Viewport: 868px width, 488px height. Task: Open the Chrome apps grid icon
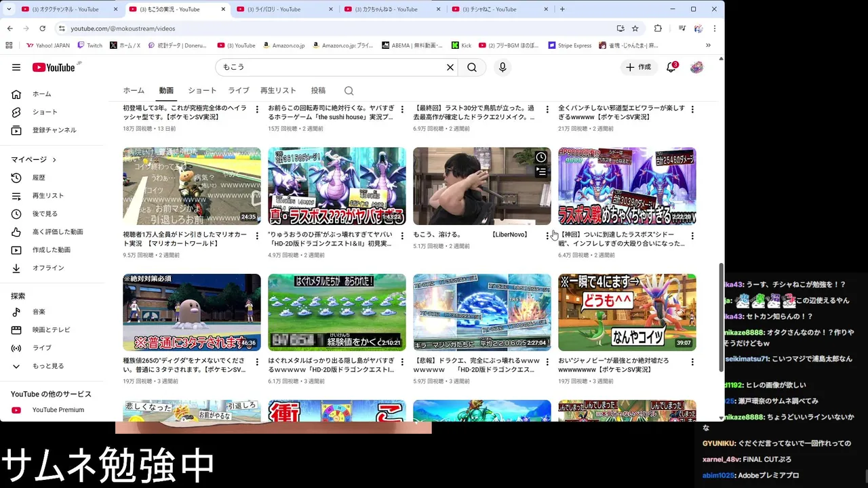[9, 45]
